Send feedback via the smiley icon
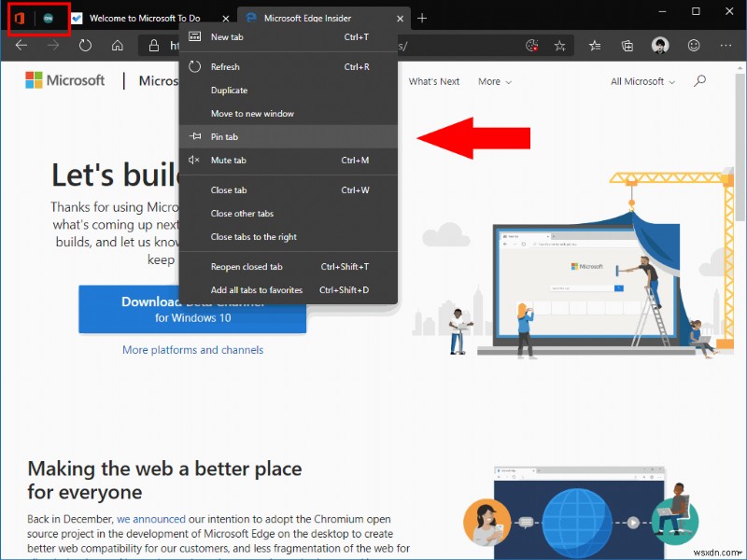Screen dimensions: 747x560 [x=694, y=45]
